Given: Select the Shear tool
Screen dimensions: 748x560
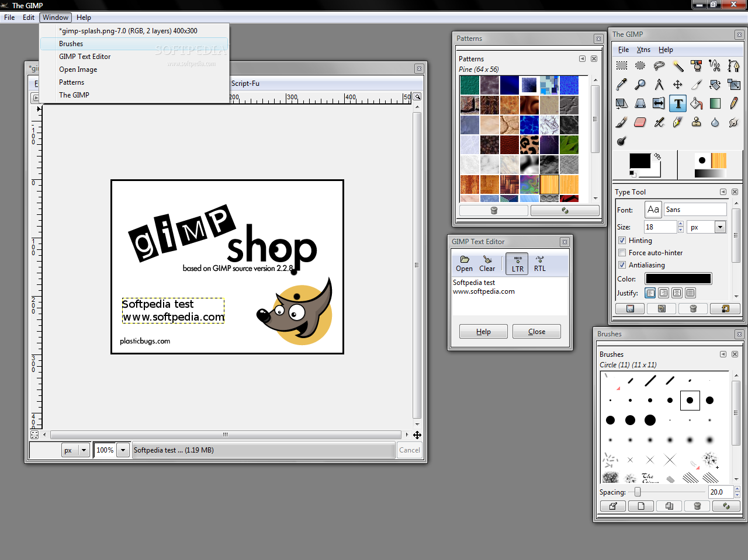Looking at the screenshot, I should click(x=622, y=103).
